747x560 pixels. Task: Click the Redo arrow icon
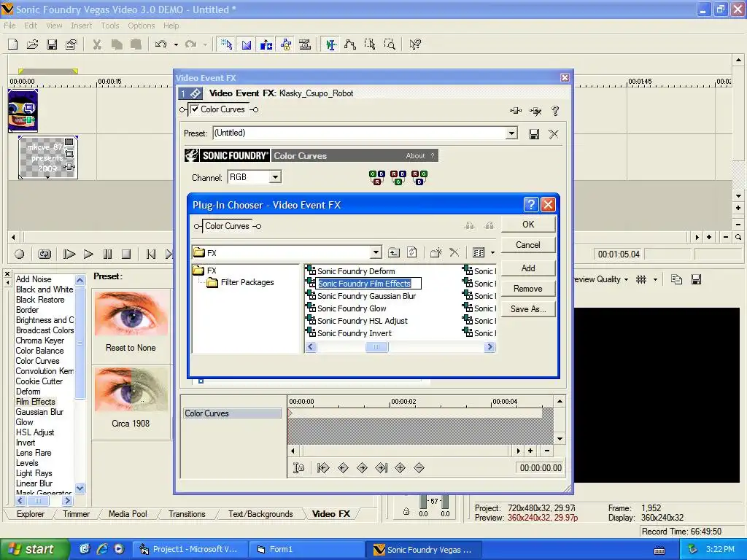pyautogui.click(x=190, y=44)
